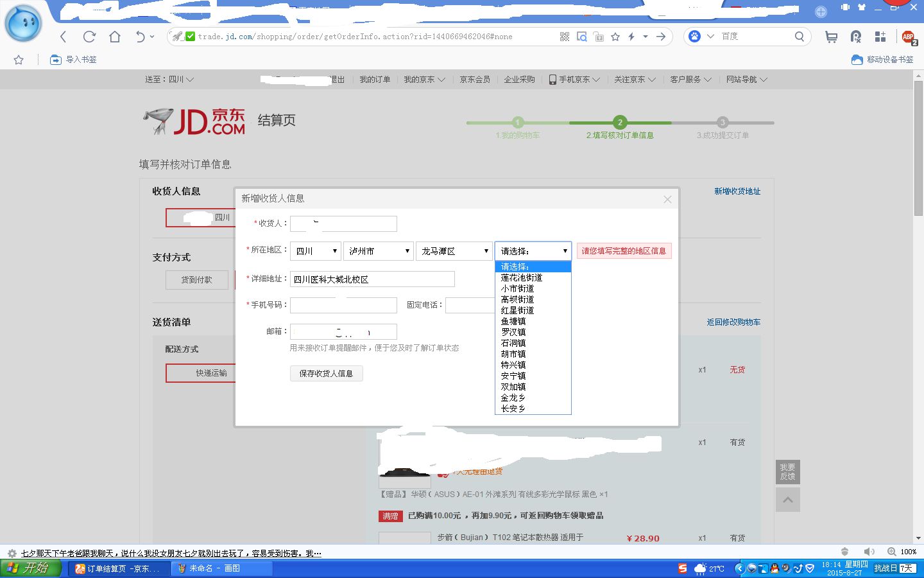Select 鱼塘镇 from list

tap(533, 321)
